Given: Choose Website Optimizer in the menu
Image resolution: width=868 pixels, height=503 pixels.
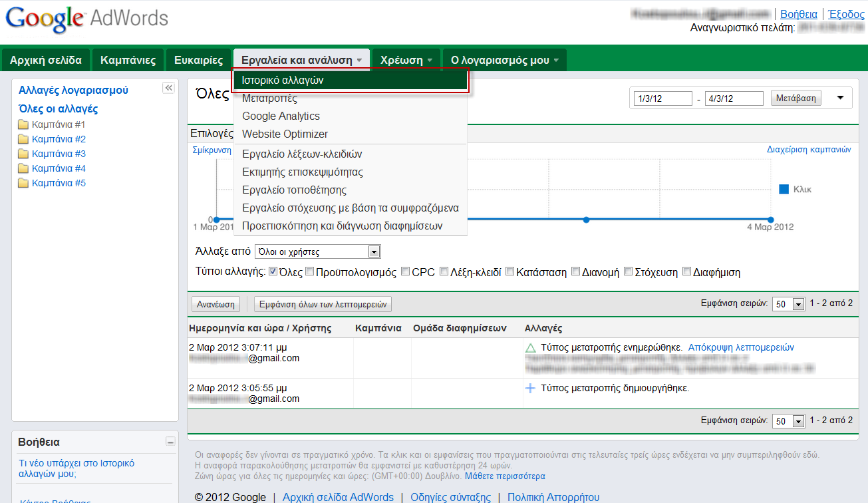Looking at the screenshot, I should tap(351, 134).
